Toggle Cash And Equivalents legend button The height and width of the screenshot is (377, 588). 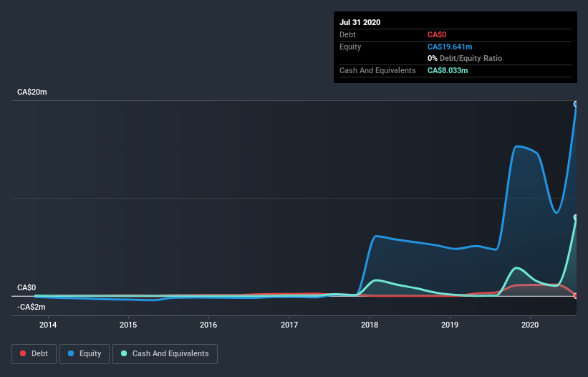coord(165,354)
